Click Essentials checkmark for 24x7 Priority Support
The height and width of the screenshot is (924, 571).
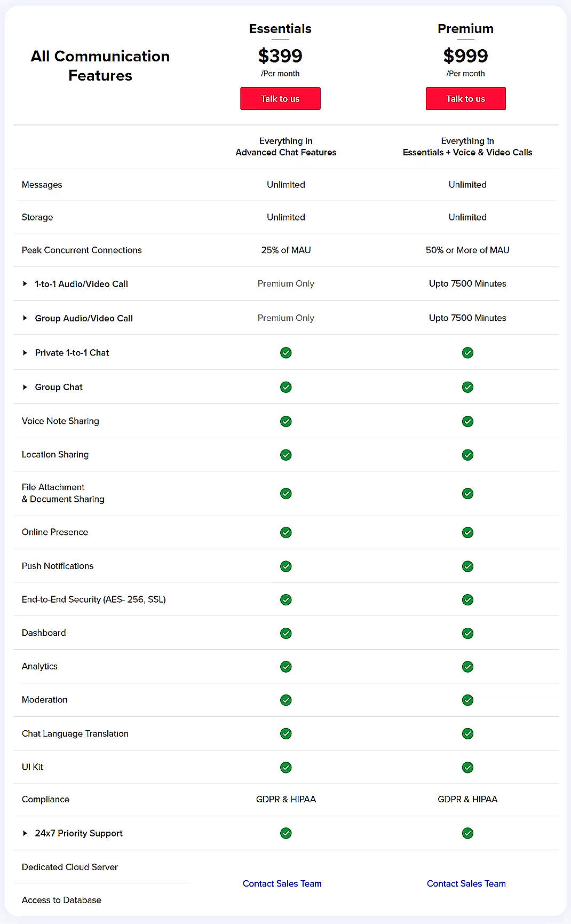click(x=286, y=833)
